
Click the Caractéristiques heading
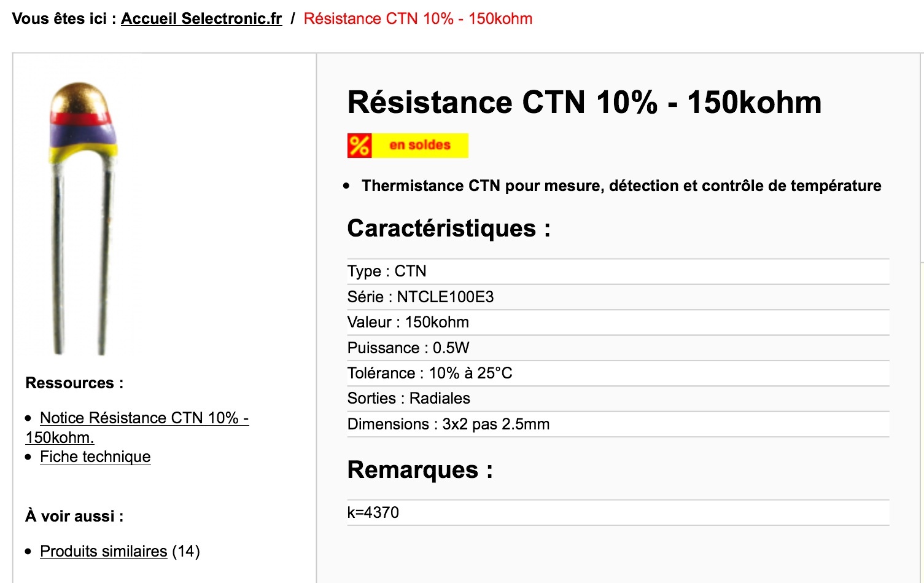click(448, 229)
